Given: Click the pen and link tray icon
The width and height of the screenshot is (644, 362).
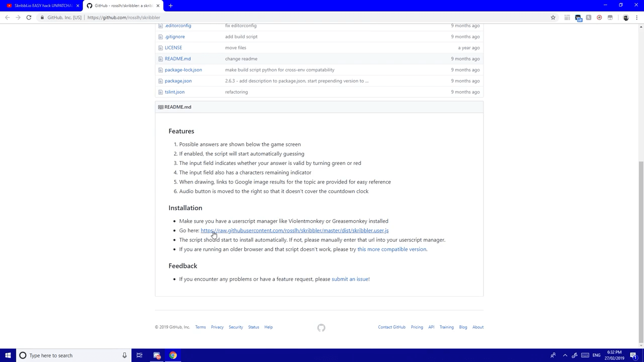Looking at the screenshot, I should 575,355.
